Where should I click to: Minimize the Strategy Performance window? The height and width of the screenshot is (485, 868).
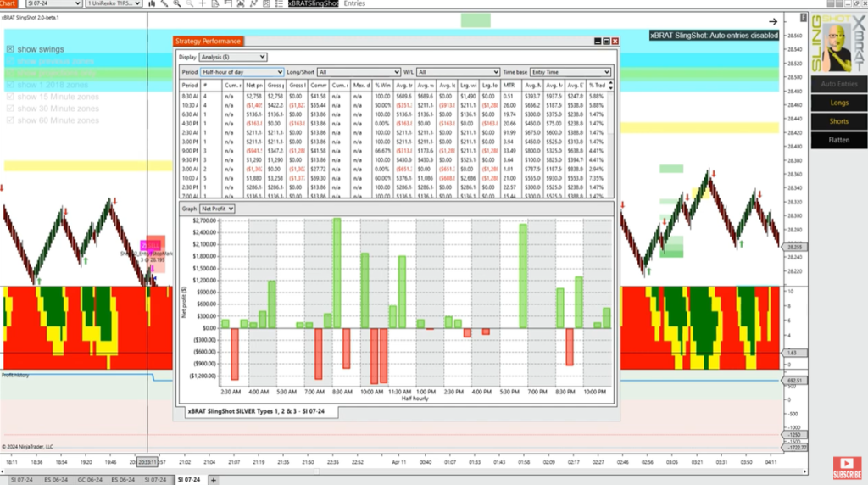[598, 41]
